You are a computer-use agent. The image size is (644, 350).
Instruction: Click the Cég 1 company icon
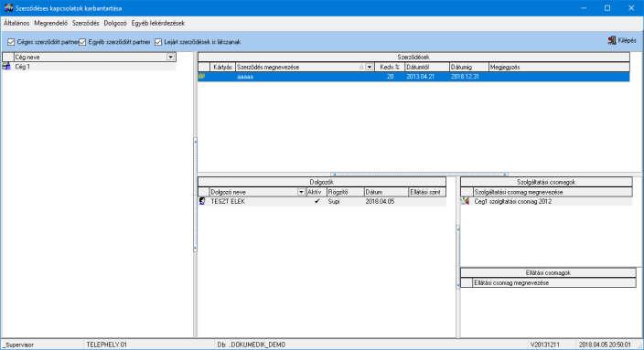(6, 67)
